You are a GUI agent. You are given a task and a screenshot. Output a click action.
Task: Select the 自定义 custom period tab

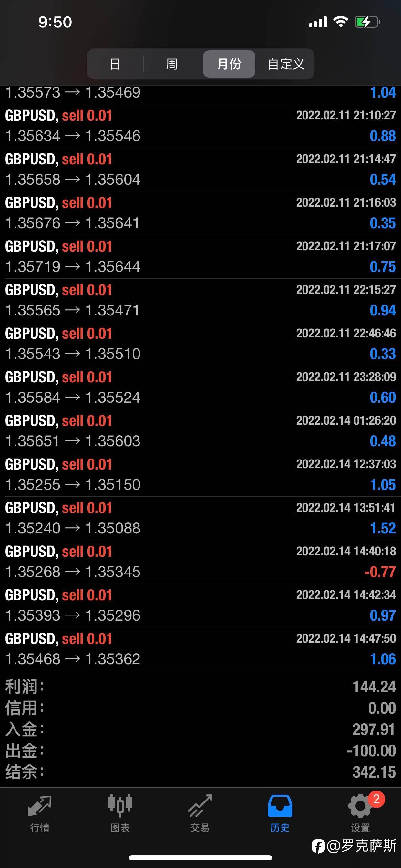tap(286, 64)
